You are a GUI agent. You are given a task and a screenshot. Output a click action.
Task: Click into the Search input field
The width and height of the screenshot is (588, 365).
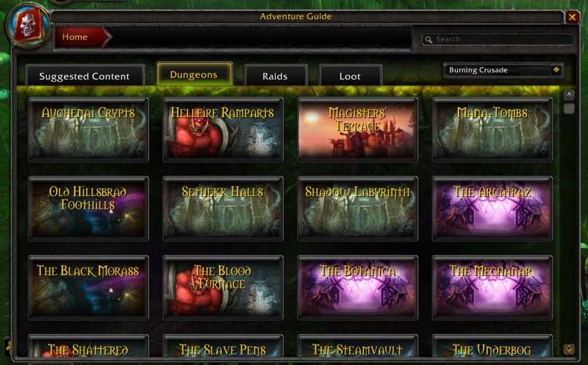tap(498, 39)
